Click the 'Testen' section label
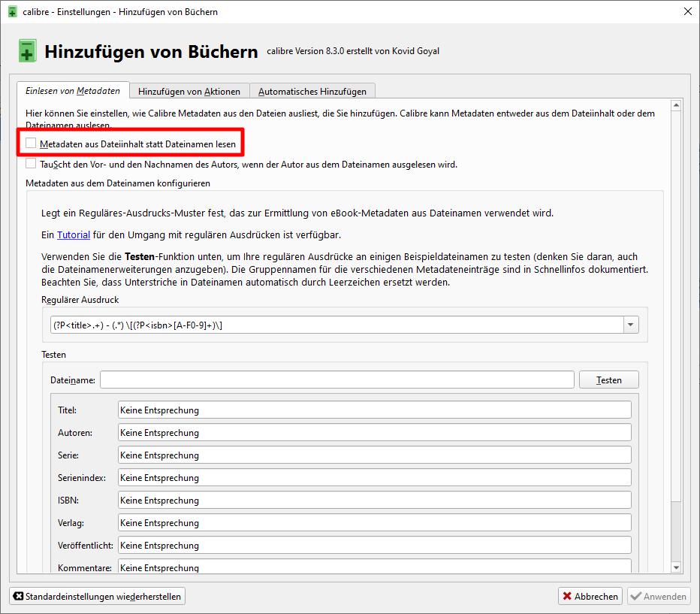700x614 pixels. coord(53,355)
